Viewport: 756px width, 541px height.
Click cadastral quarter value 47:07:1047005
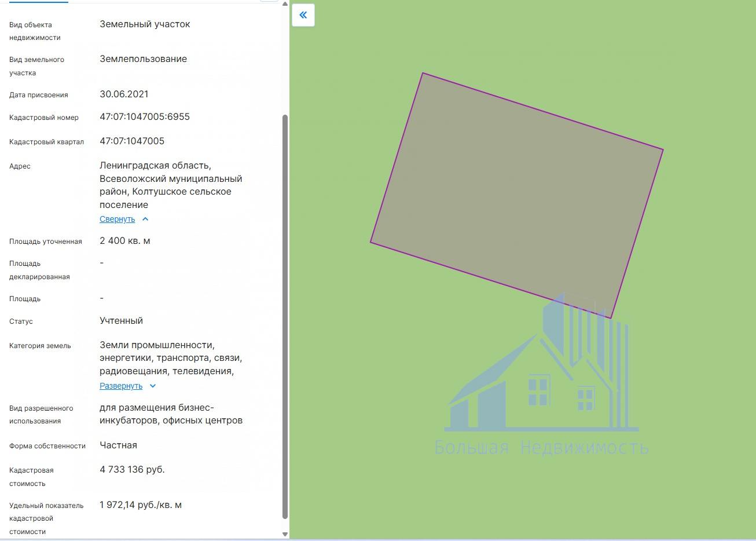coord(132,141)
